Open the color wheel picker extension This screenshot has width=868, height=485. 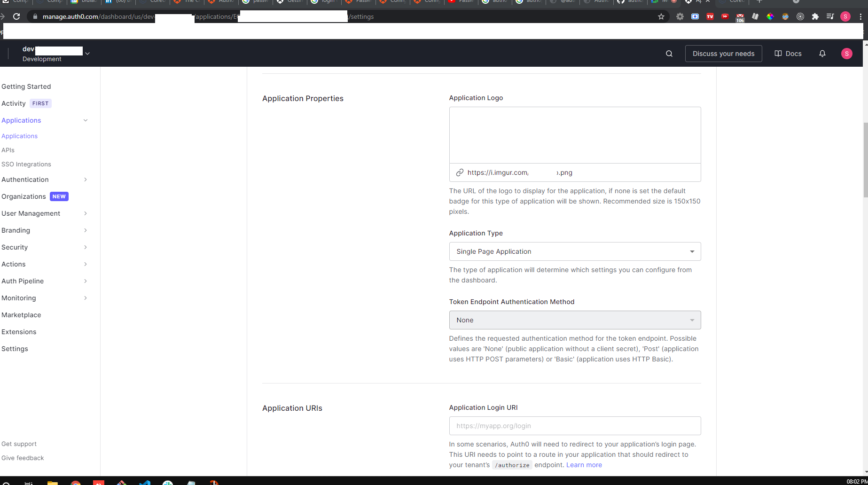pos(770,16)
